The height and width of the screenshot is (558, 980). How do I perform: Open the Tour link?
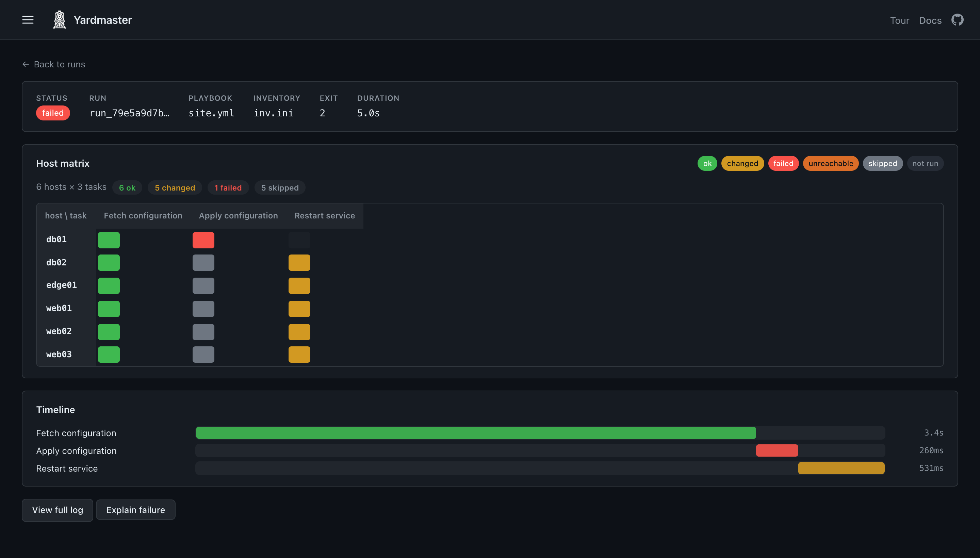[899, 20]
